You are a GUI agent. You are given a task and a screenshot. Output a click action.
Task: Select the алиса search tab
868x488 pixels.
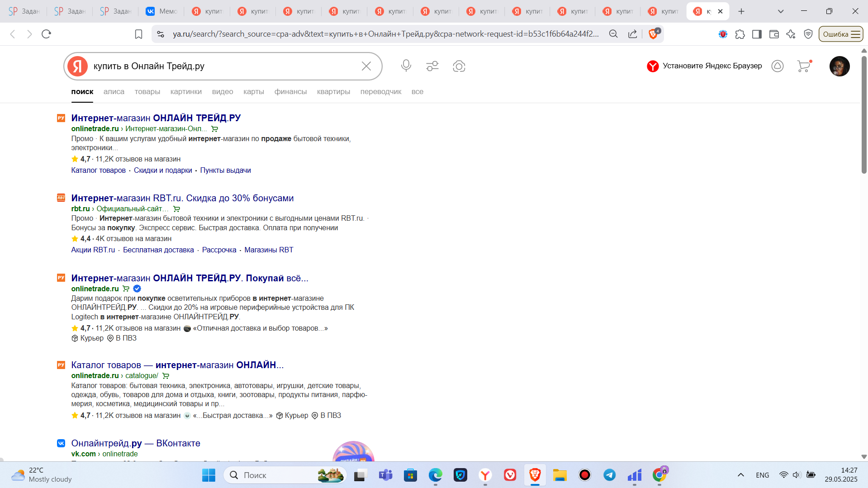(x=114, y=92)
